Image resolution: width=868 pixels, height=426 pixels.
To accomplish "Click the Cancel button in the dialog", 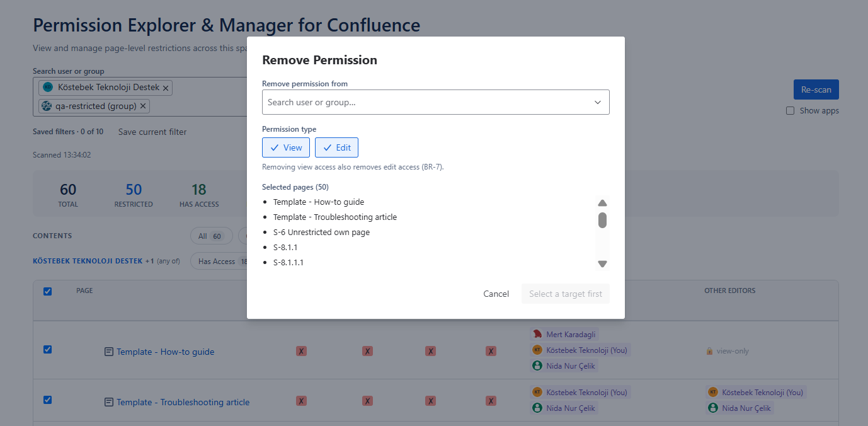I will point(496,294).
